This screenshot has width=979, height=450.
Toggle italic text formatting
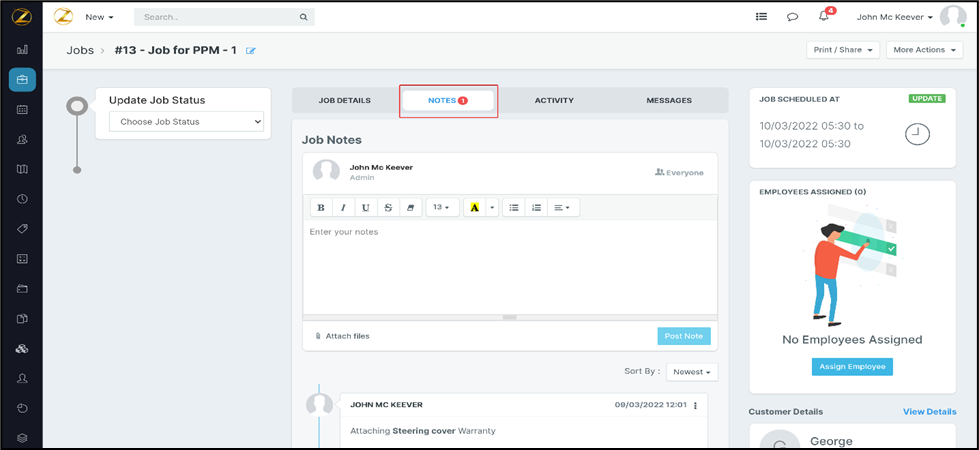point(343,208)
